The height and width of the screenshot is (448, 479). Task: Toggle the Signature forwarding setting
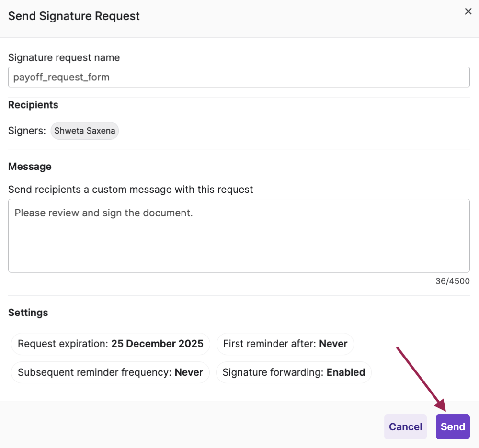[x=294, y=372]
